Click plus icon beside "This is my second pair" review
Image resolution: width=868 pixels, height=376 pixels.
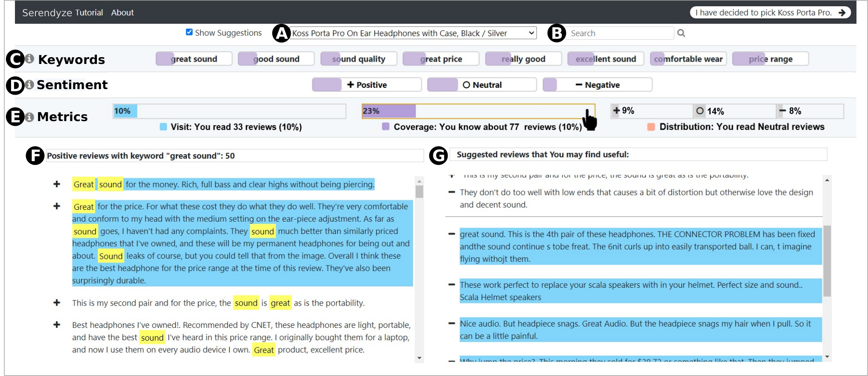pyautogui.click(x=57, y=303)
